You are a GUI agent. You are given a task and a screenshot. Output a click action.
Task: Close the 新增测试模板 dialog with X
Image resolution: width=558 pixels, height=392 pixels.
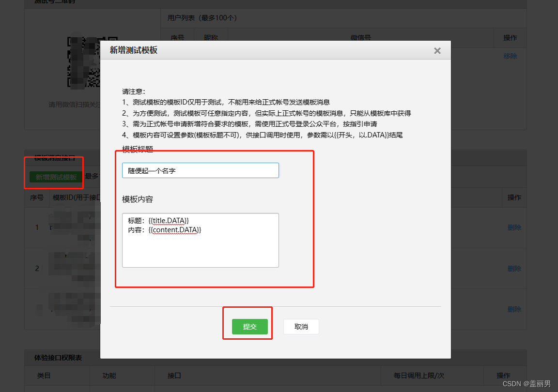tap(437, 51)
